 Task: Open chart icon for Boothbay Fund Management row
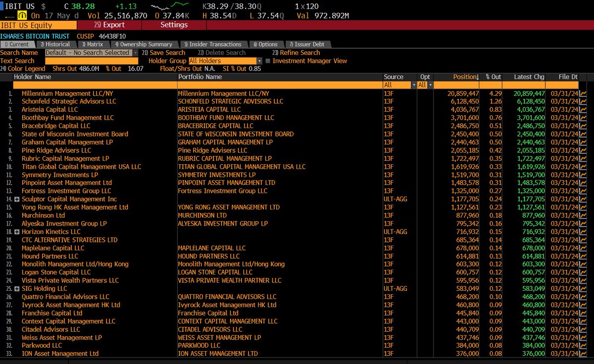click(583, 118)
